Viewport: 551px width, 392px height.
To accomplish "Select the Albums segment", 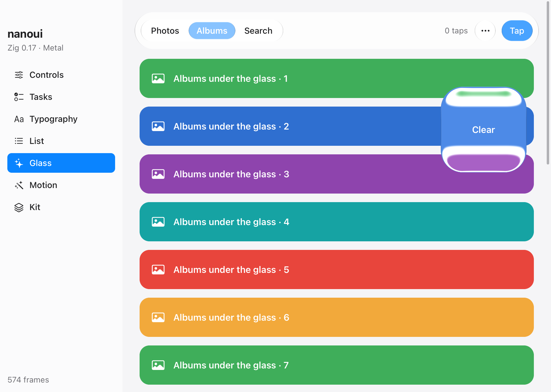I will 212,31.
